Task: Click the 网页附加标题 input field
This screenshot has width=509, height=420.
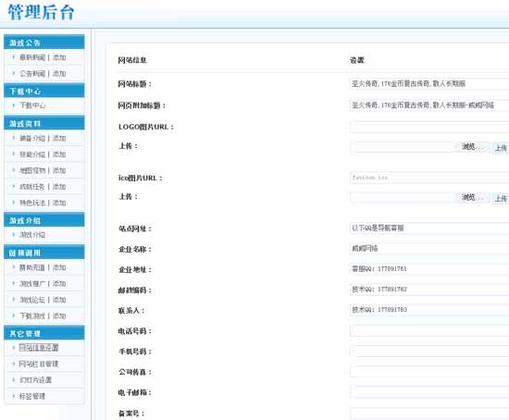Action: (x=429, y=105)
